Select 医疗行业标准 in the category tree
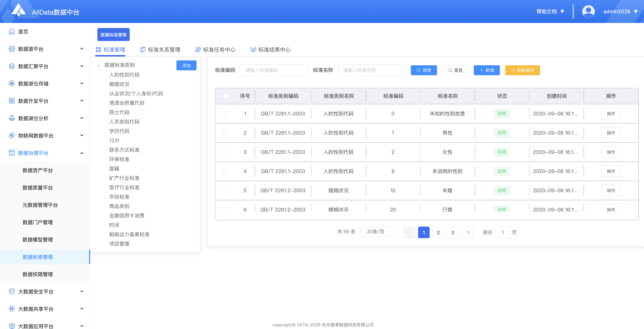The width and height of the screenshot is (644, 329). 124,187
